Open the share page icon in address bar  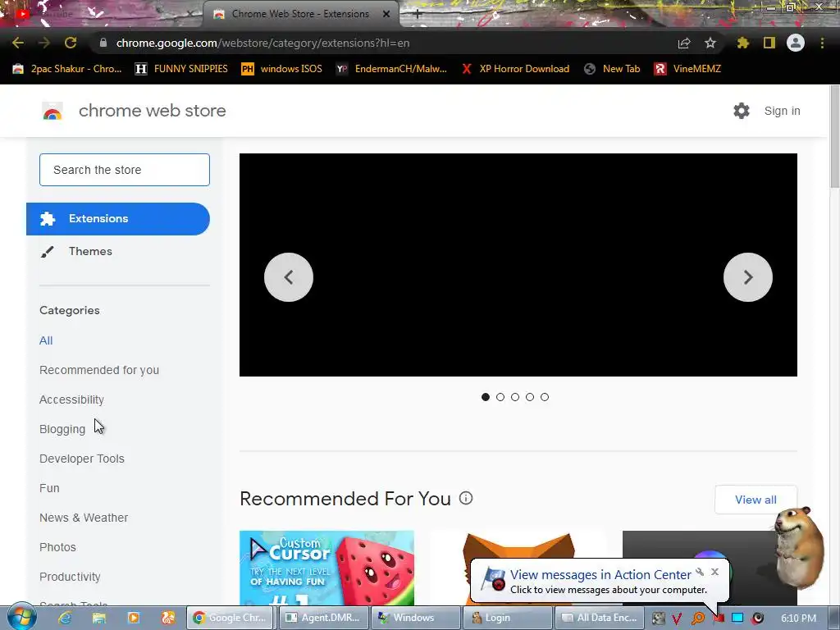click(684, 43)
